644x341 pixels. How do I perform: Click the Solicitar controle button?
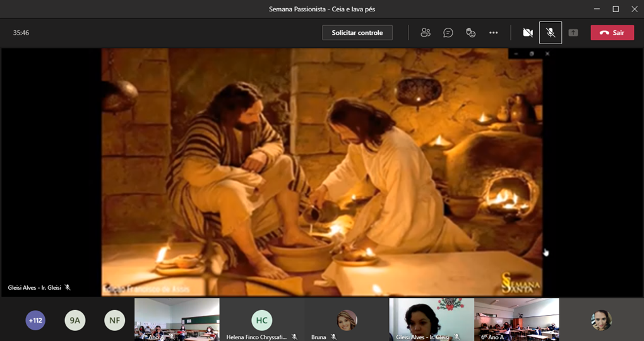click(x=357, y=33)
